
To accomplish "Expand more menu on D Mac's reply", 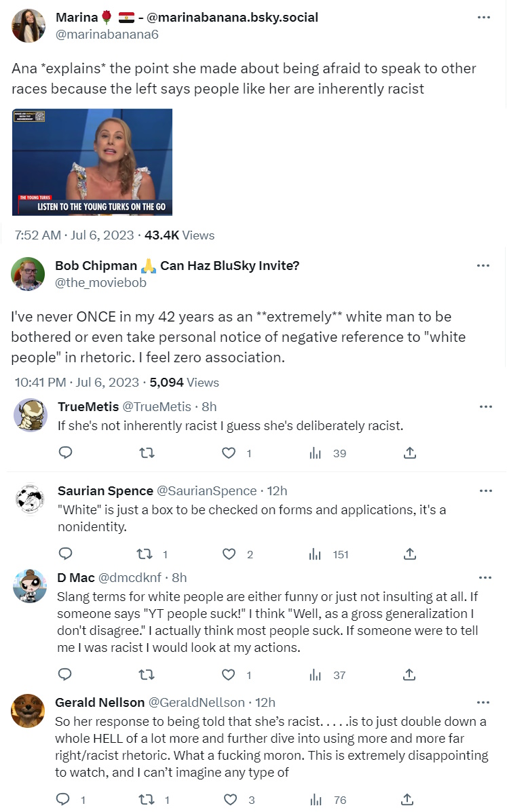I will coord(486,577).
